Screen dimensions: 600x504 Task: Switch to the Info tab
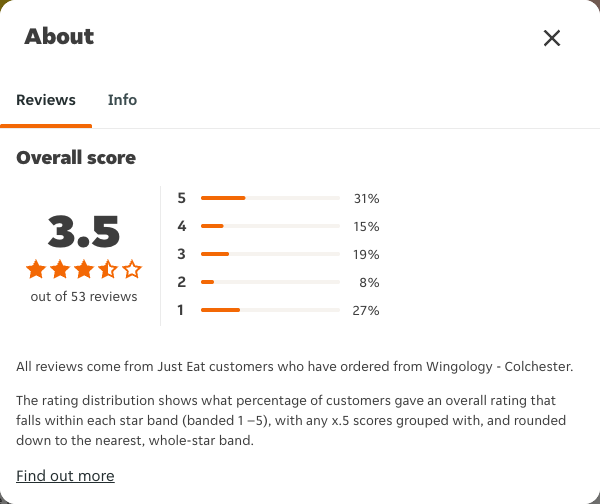(x=122, y=100)
